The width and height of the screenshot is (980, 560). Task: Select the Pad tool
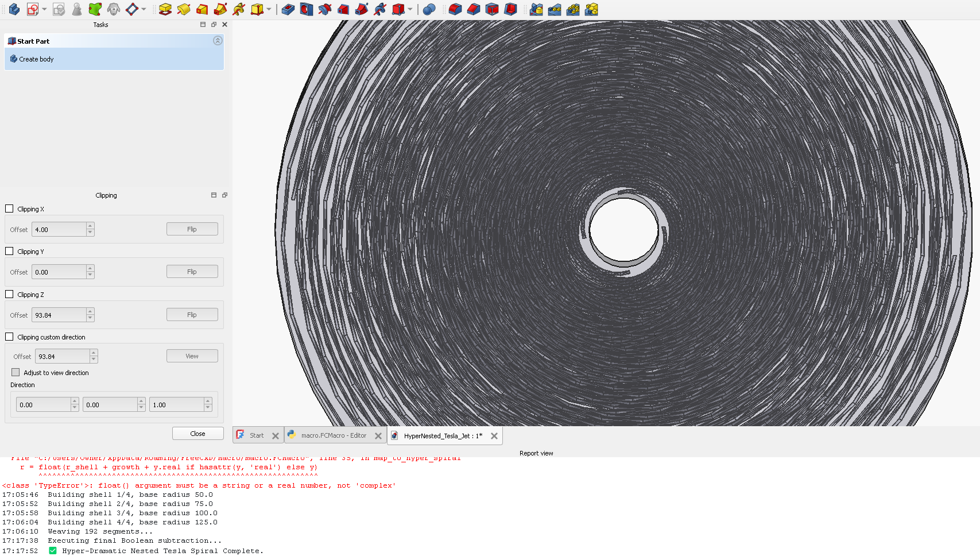pyautogui.click(x=165, y=9)
